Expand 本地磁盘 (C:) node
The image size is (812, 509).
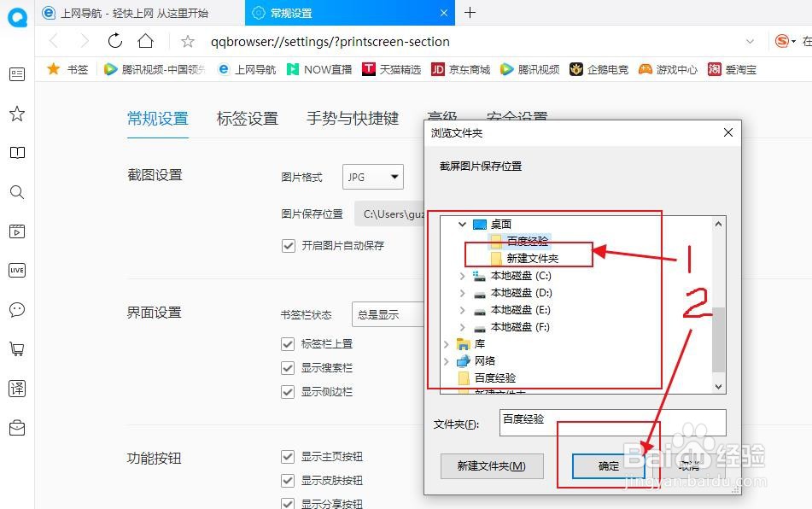[x=462, y=276]
